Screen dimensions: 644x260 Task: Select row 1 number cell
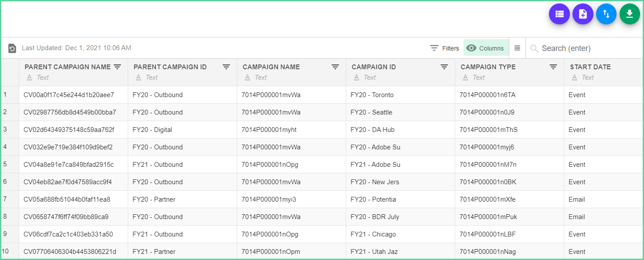(10, 95)
